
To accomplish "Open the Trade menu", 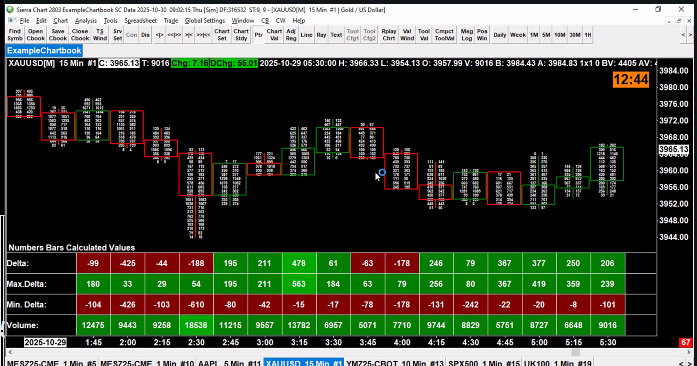I will tap(171, 20).
